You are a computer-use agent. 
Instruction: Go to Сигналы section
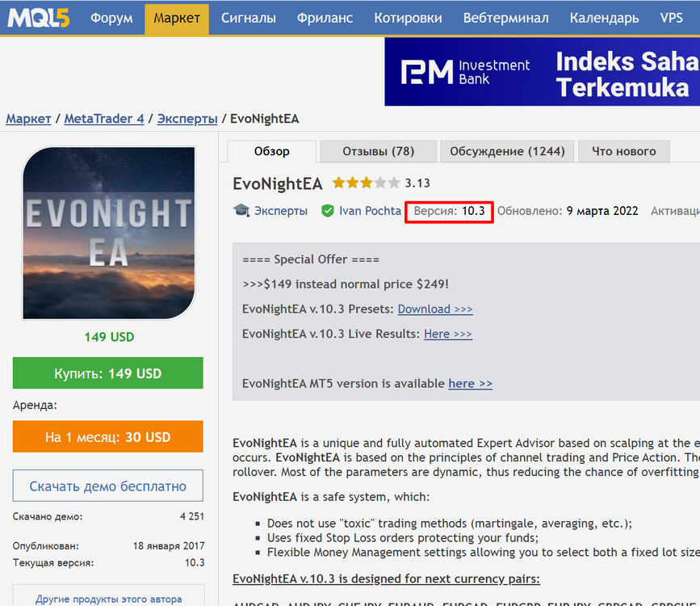point(249,18)
